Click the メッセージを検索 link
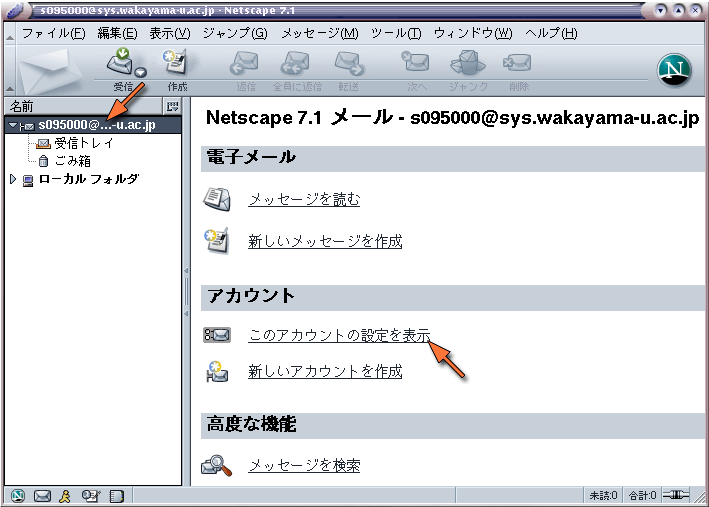 [304, 465]
